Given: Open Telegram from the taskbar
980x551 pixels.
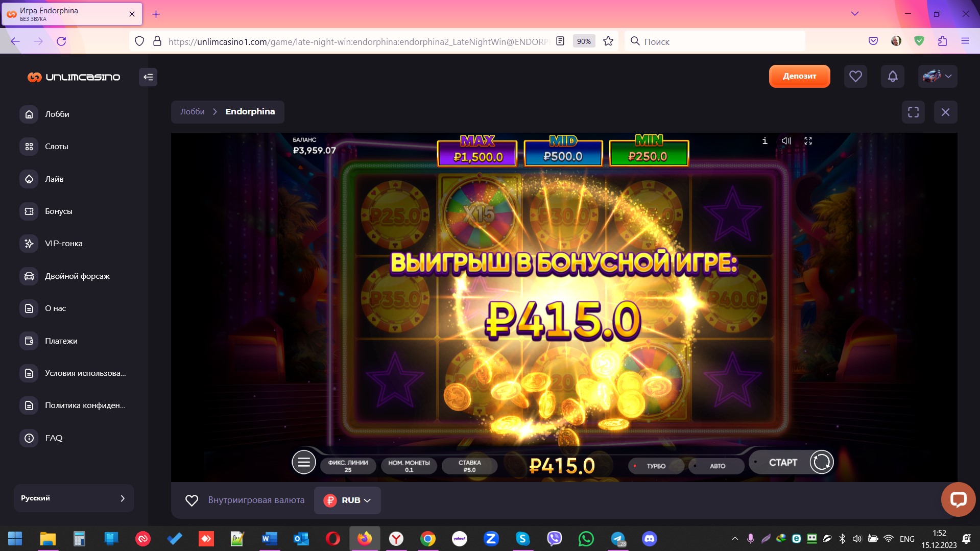Looking at the screenshot, I should click(618, 539).
